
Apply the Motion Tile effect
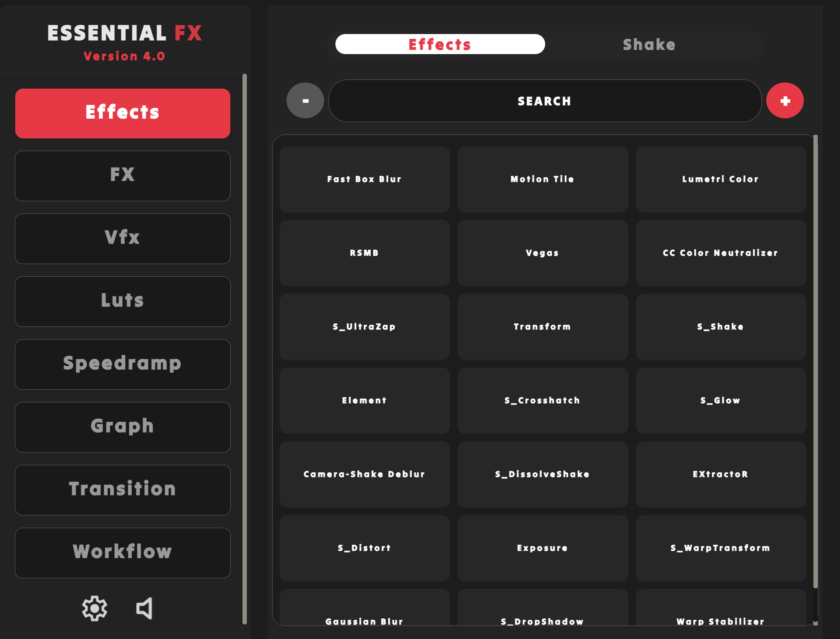coord(543,179)
